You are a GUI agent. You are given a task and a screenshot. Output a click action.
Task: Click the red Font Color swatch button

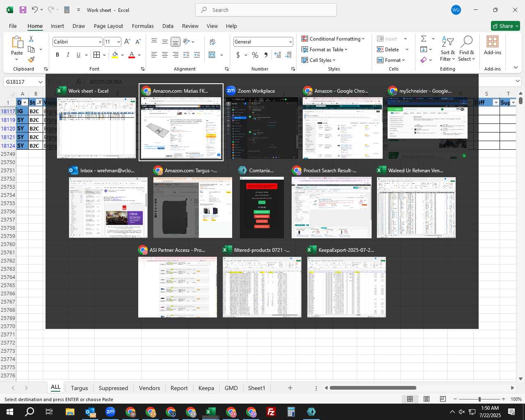click(132, 55)
